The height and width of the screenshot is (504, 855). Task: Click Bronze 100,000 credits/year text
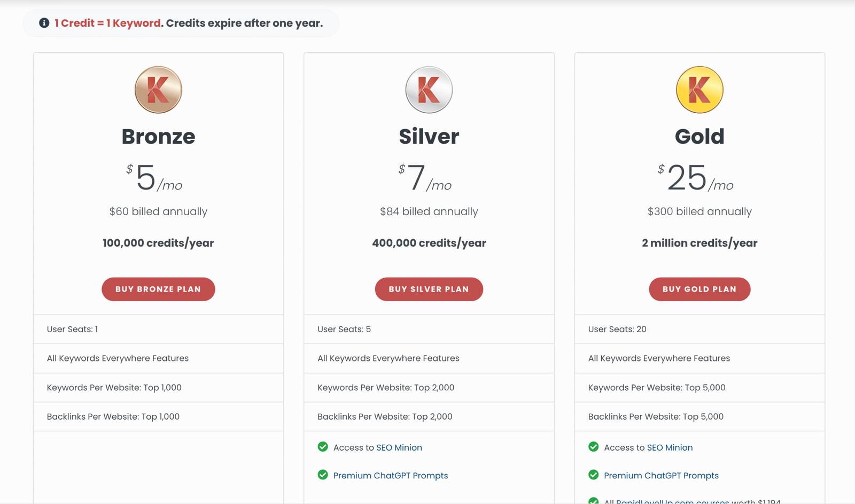click(158, 243)
